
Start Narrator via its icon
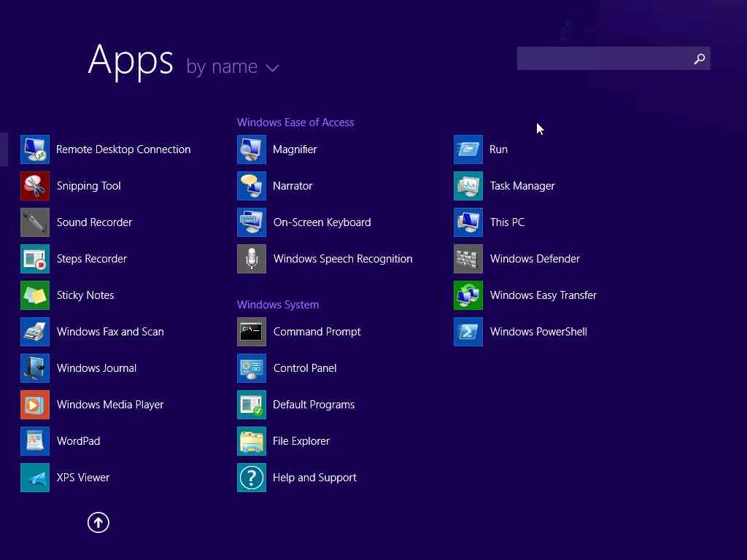point(252,186)
